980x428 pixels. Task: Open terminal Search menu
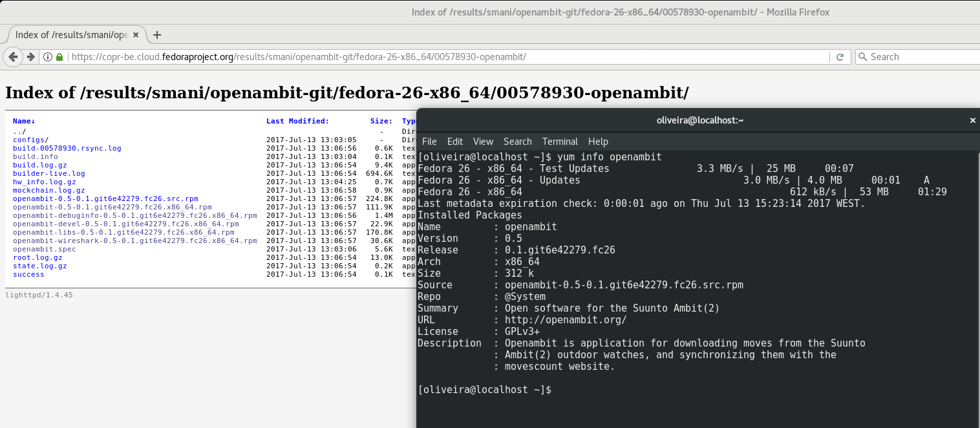click(517, 142)
